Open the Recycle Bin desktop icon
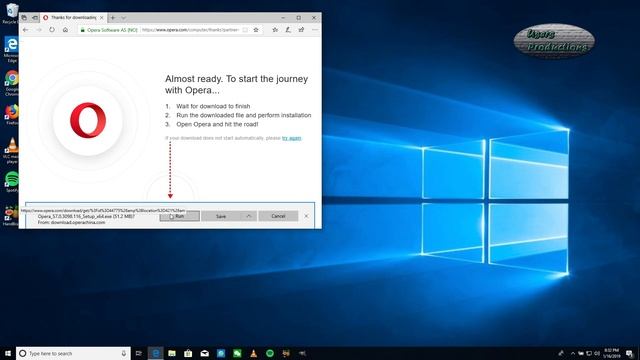This screenshot has width=640, height=360. coord(11,13)
